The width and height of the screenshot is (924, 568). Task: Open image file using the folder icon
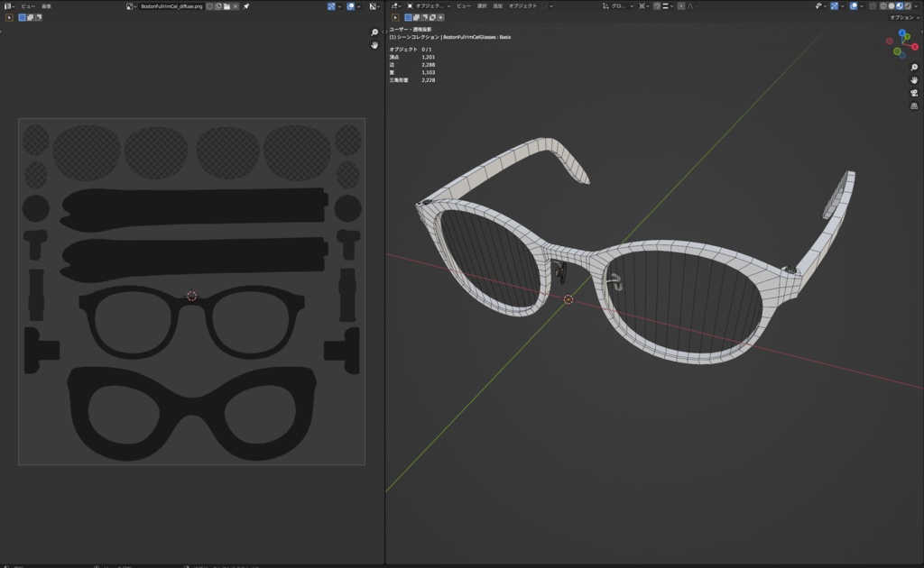(x=226, y=6)
